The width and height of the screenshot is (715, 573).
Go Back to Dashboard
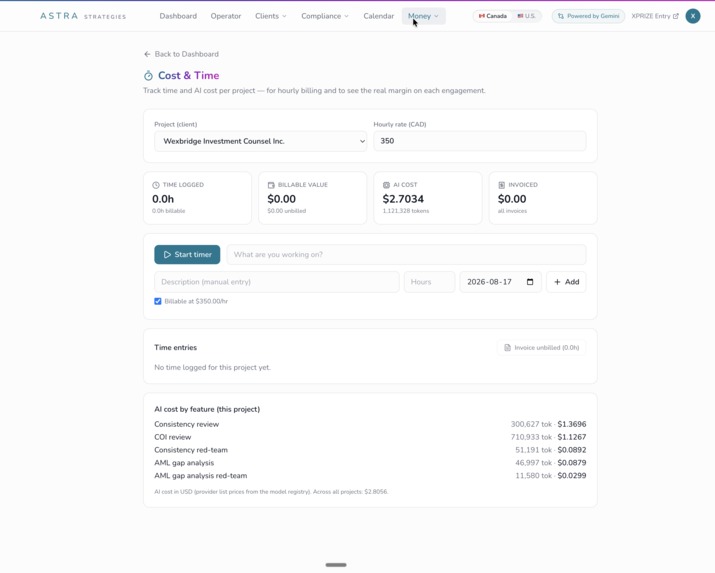[181, 54]
